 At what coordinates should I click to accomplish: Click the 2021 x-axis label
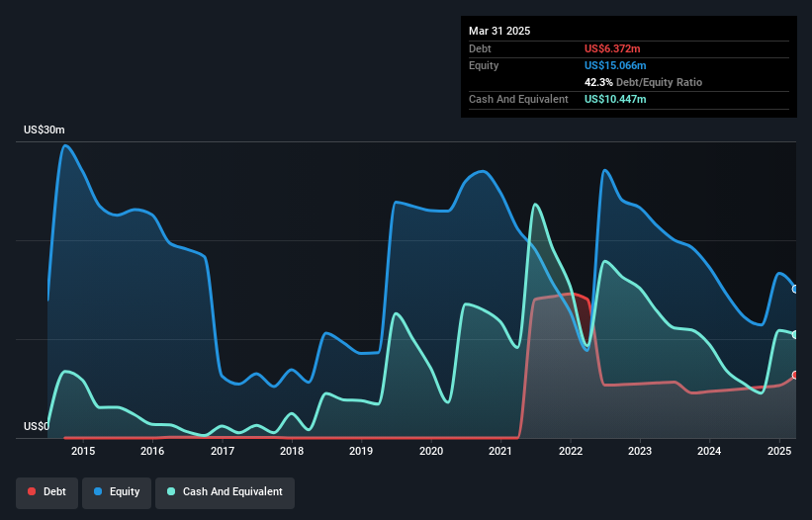(500, 451)
